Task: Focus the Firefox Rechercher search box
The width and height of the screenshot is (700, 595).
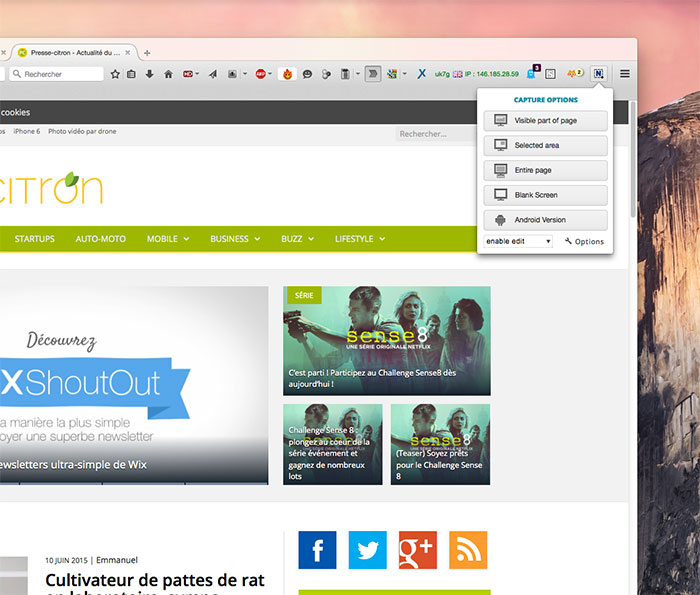Action: point(57,74)
